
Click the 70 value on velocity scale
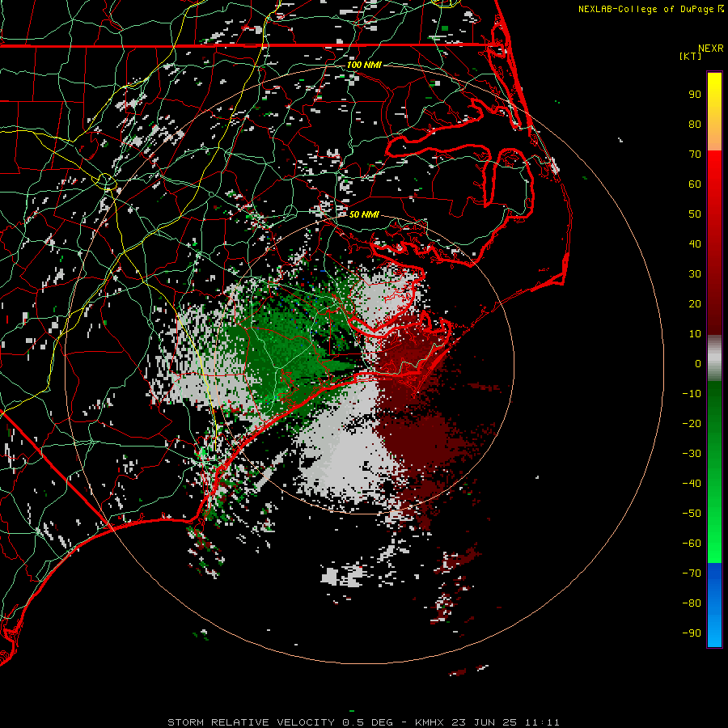pos(695,154)
